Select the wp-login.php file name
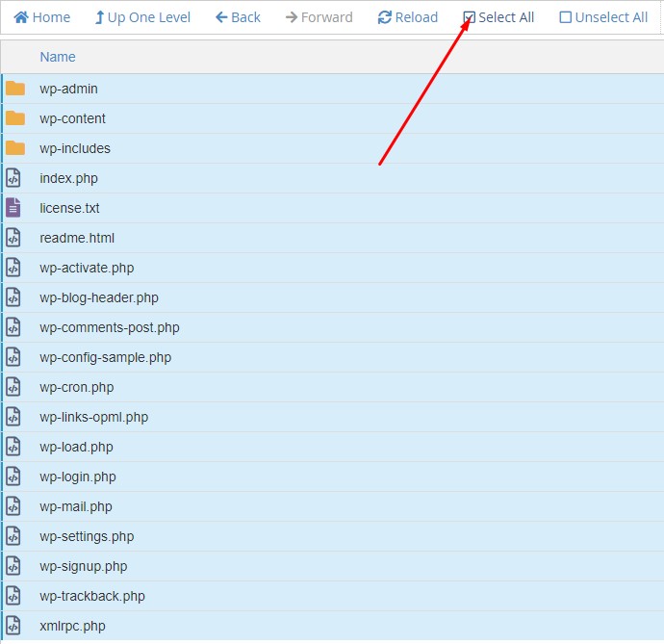This screenshot has width=664, height=644. 78,477
